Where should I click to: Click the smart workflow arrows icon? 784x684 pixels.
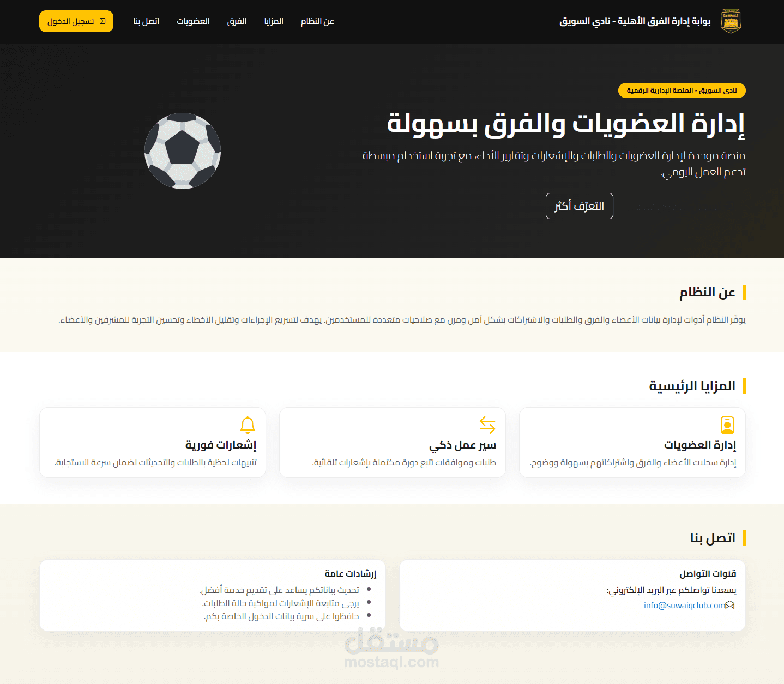pos(487,425)
